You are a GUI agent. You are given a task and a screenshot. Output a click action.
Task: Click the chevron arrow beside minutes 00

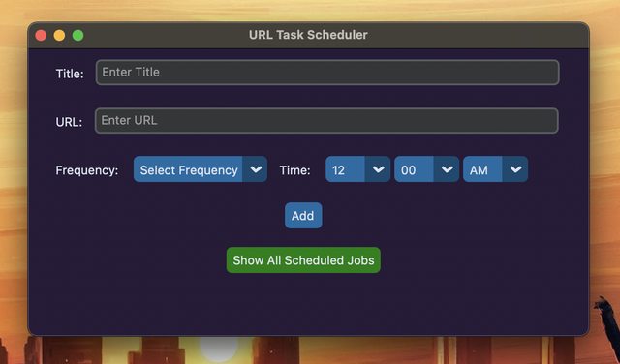tap(448, 169)
